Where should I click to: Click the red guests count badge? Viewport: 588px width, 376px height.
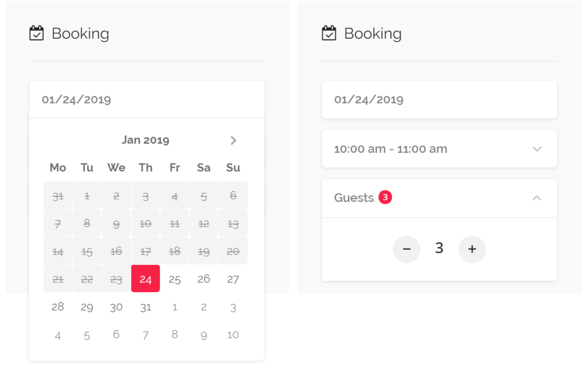[385, 197]
